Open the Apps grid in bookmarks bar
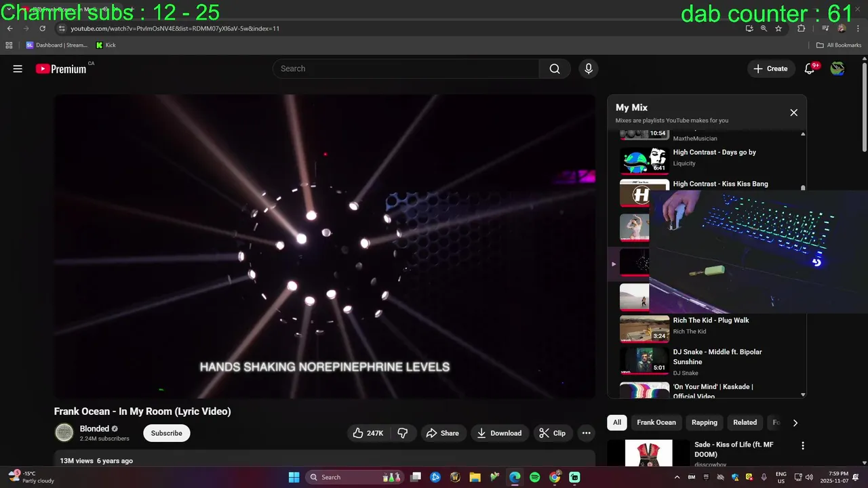Screen dimensions: 868x488 point(9,45)
